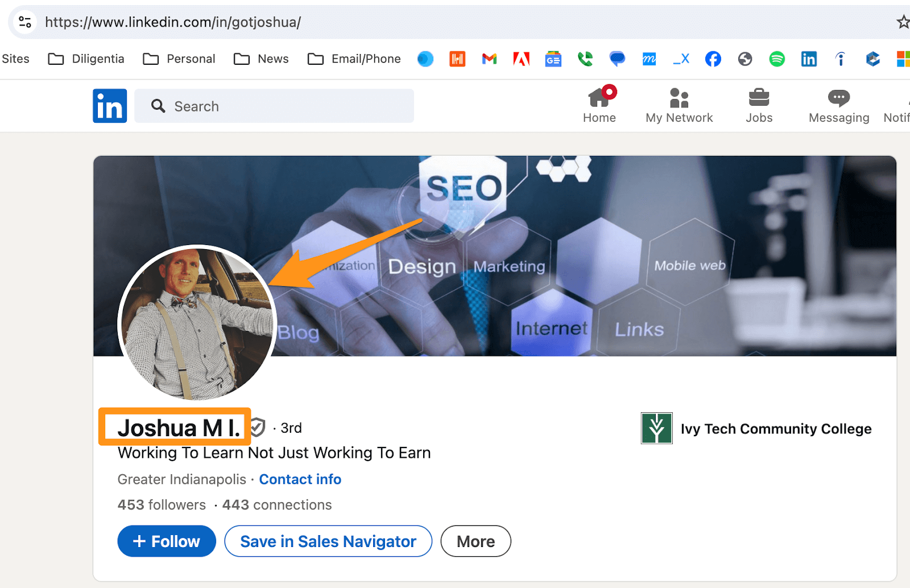Click the Adobe bookmark icon

[521, 59]
